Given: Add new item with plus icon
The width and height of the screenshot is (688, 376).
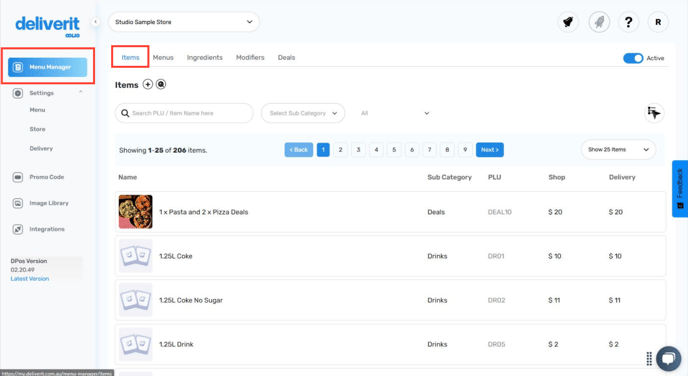Looking at the screenshot, I should (148, 84).
